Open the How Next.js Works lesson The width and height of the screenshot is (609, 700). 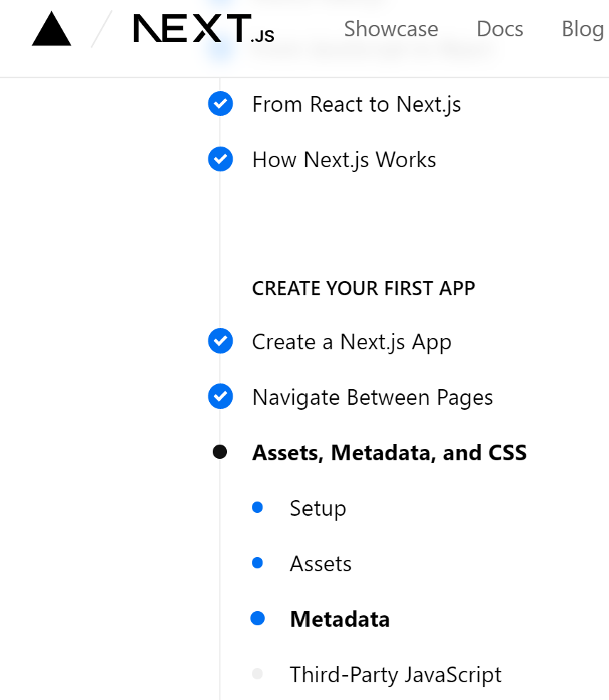[344, 160]
